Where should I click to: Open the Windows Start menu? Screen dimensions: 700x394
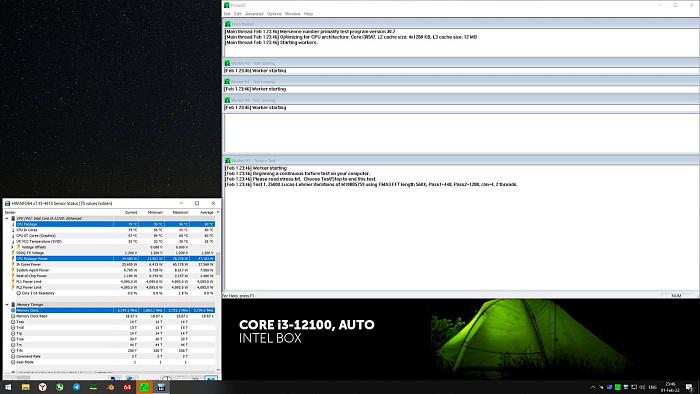click(8, 387)
